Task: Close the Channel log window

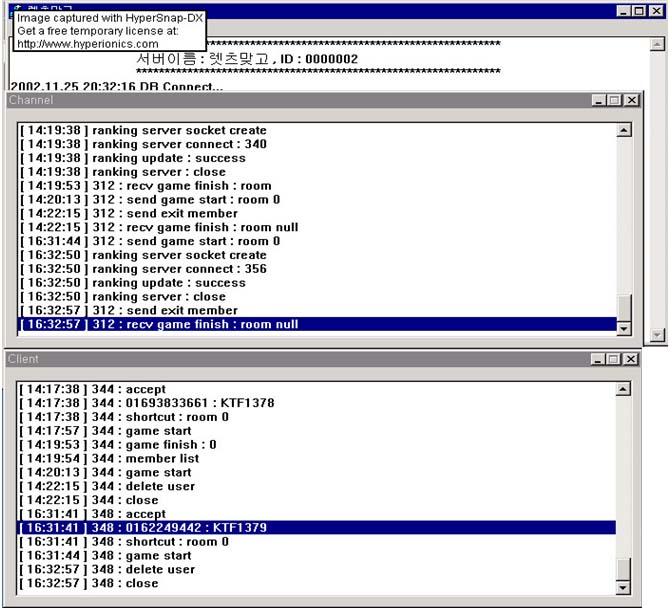Action: [x=631, y=100]
